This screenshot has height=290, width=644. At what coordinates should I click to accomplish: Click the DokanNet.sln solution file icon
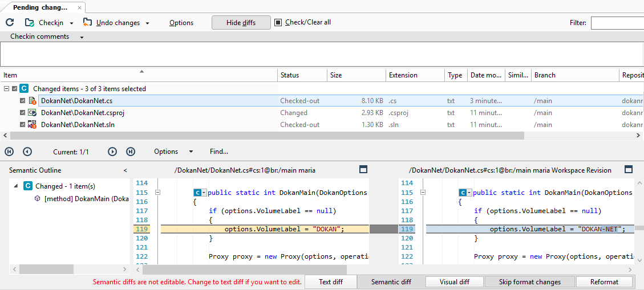(33, 124)
